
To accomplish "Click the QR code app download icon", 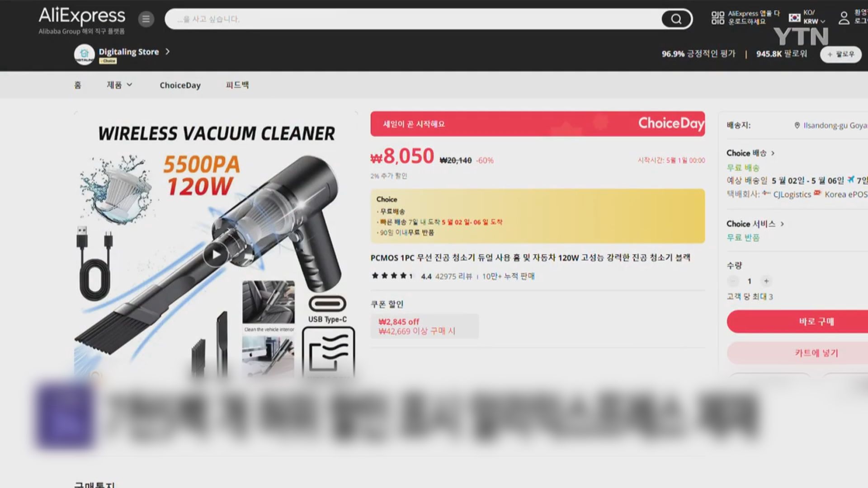I will coord(718,18).
